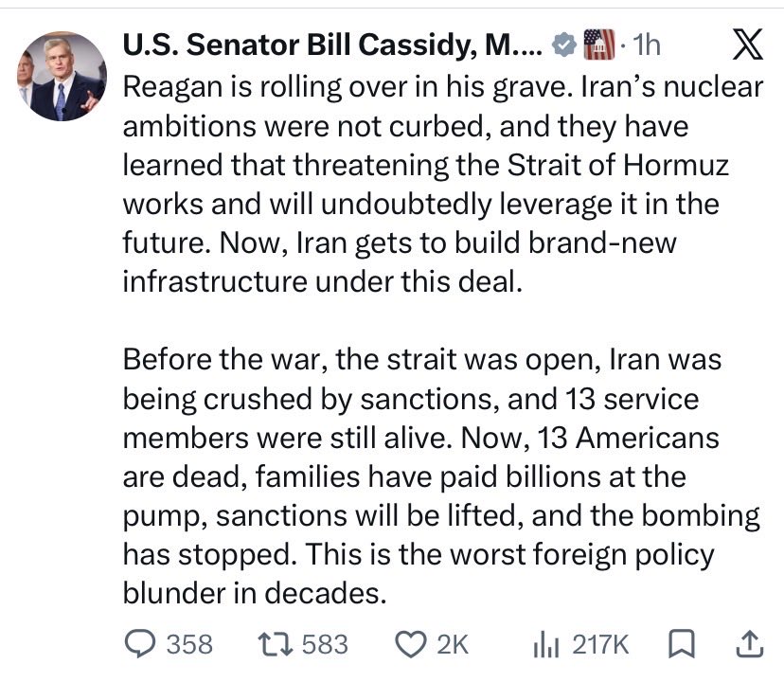This screenshot has height=682, width=784.
Task: Click the flag and capitol affiliation badge
Action: (x=599, y=45)
